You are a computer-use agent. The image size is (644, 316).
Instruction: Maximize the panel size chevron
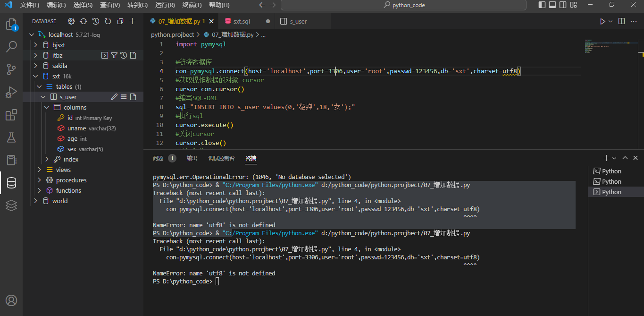625,158
